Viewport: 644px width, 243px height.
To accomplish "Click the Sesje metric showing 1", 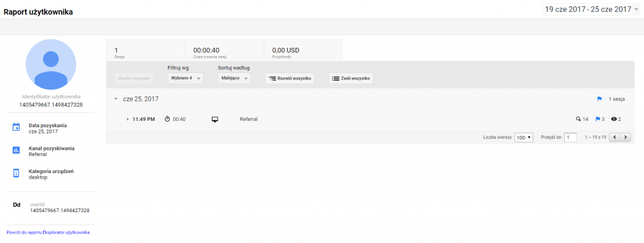I will tap(145, 50).
